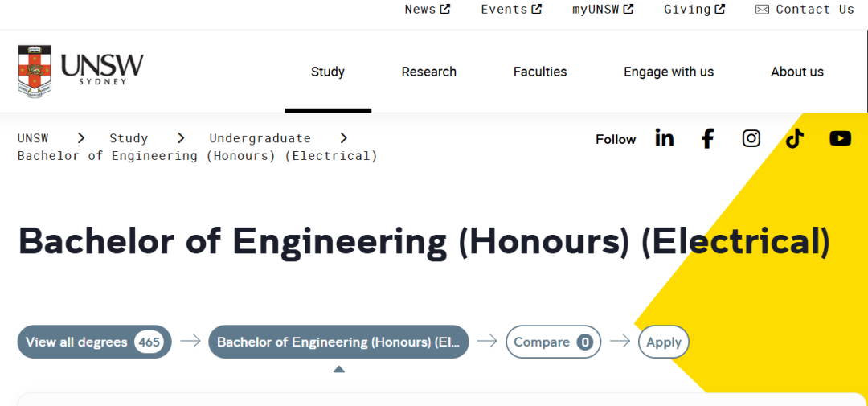The width and height of the screenshot is (868, 406).
Task: Open the myUNSW portal link
Action: (x=602, y=10)
